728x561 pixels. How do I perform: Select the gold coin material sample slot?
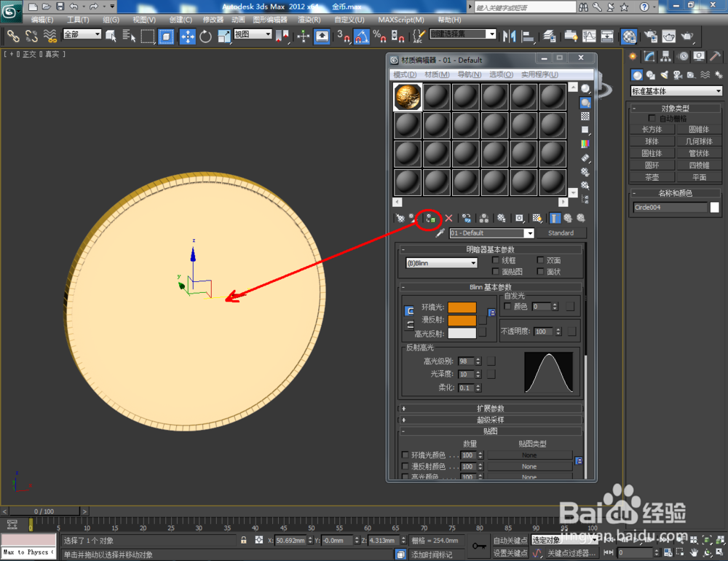click(408, 97)
